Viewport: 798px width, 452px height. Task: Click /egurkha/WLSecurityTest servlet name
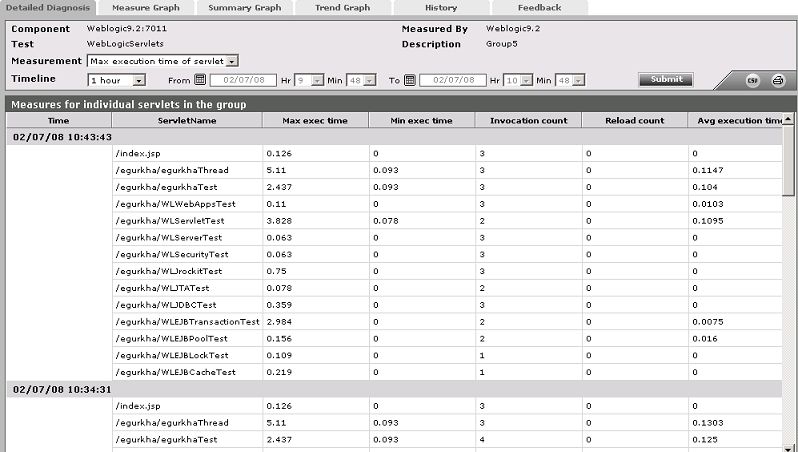coord(172,255)
